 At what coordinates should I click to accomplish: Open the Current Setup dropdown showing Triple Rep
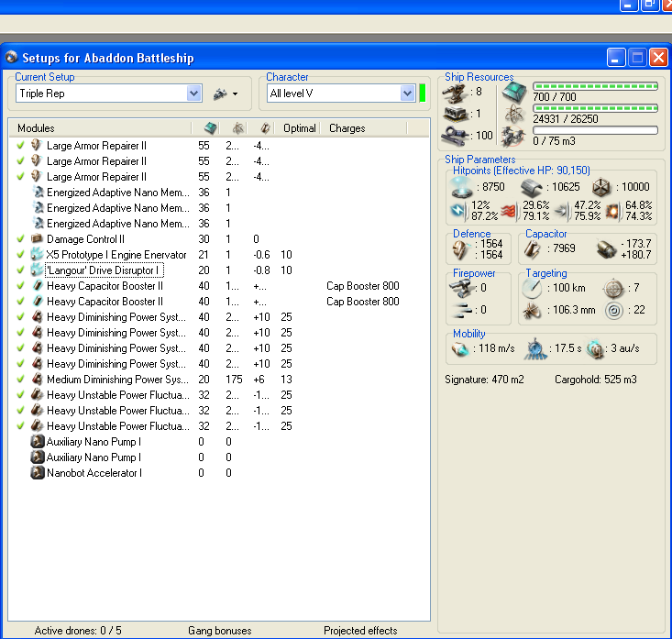coord(193,94)
